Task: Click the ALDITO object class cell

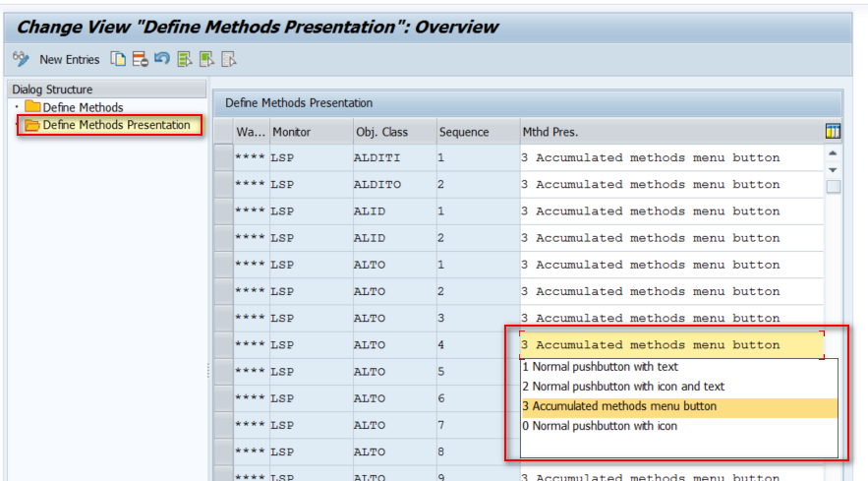Action: 395,185
